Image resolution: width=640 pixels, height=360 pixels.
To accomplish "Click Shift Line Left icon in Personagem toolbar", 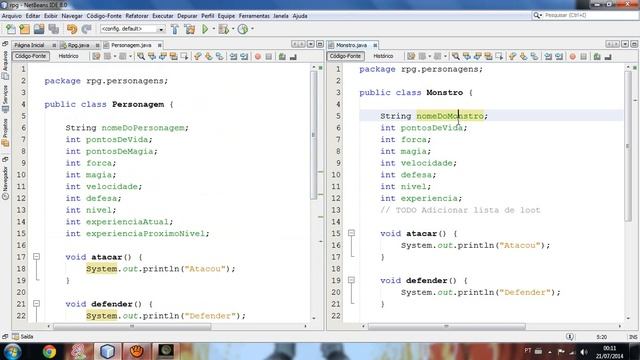I will [x=233, y=56].
